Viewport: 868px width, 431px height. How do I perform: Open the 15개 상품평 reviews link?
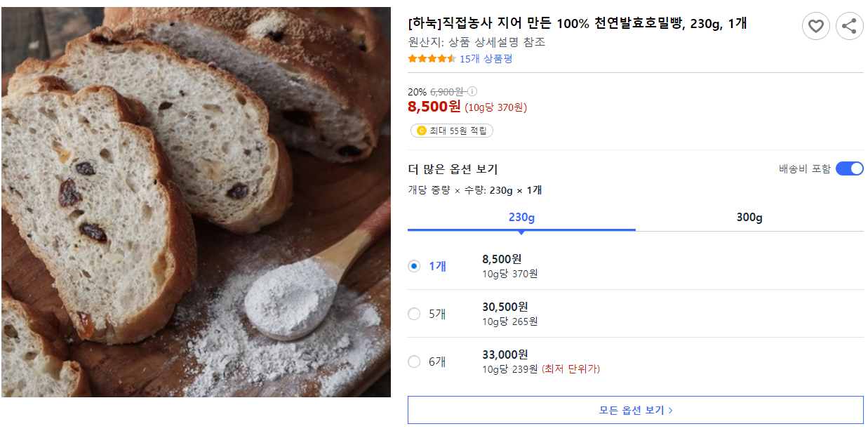[486, 59]
